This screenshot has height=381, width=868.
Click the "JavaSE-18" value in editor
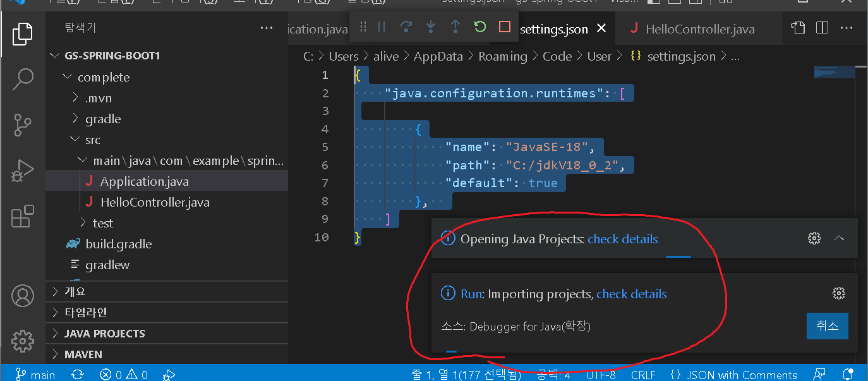547,147
